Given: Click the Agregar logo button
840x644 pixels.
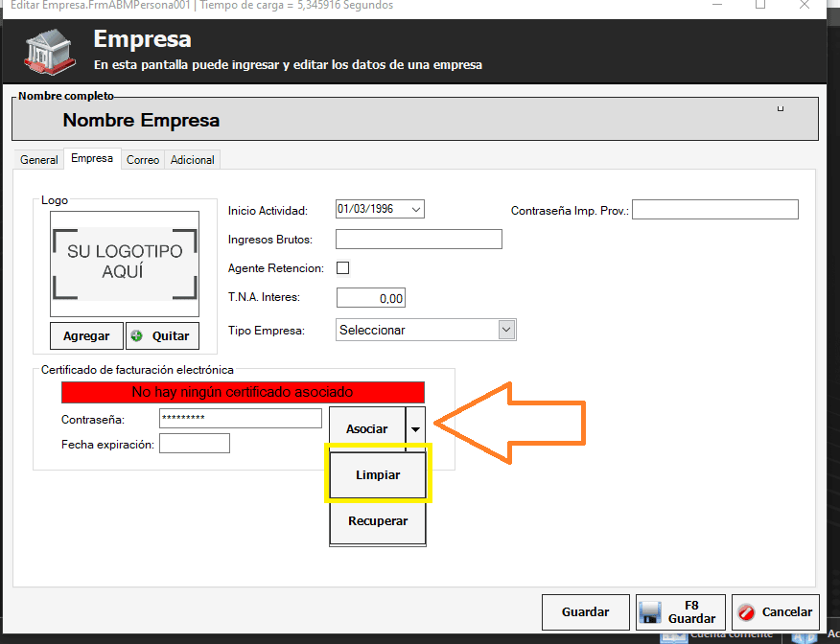Looking at the screenshot, I should 86,336.
